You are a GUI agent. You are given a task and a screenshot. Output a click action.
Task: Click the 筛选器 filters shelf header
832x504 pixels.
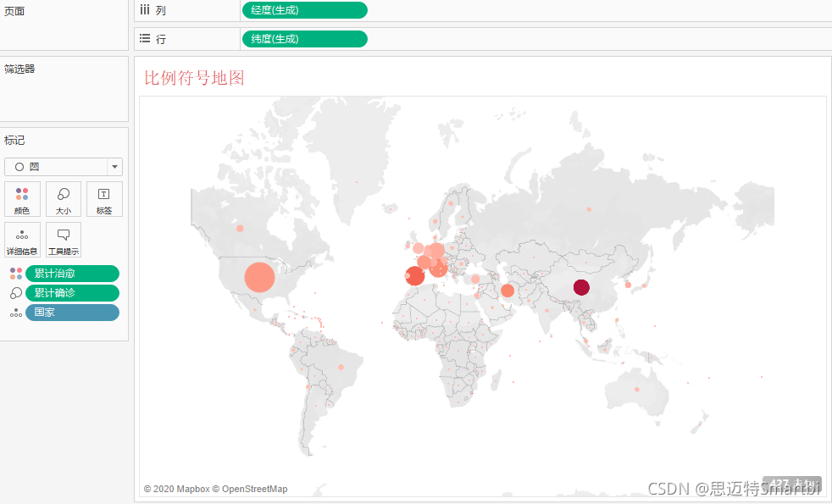coord(19,69)
